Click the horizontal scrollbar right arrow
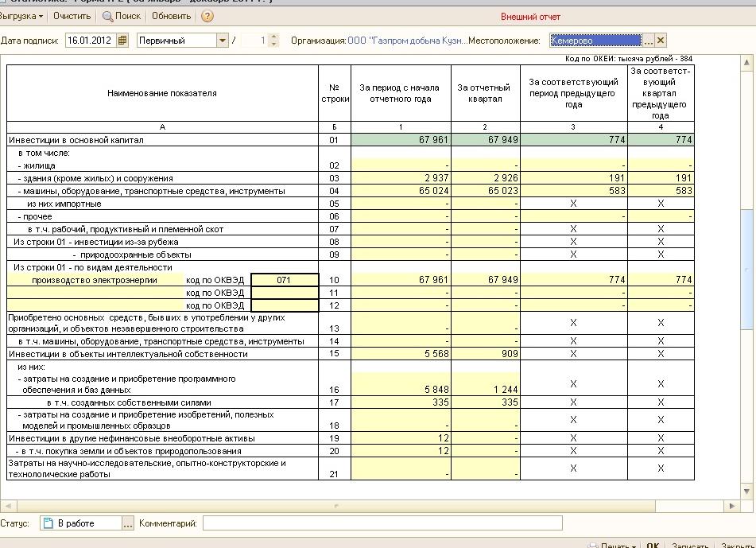 [x=732, y=506]
